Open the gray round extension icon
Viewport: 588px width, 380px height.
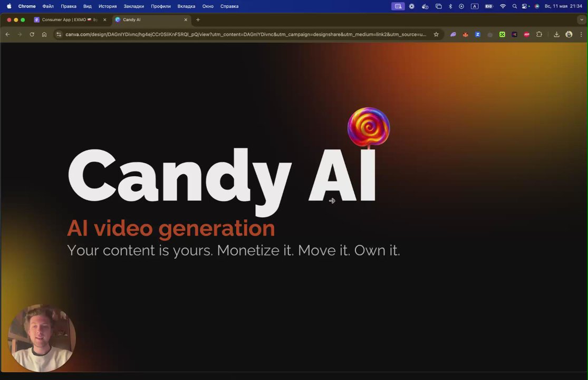[x=490, y=34]
